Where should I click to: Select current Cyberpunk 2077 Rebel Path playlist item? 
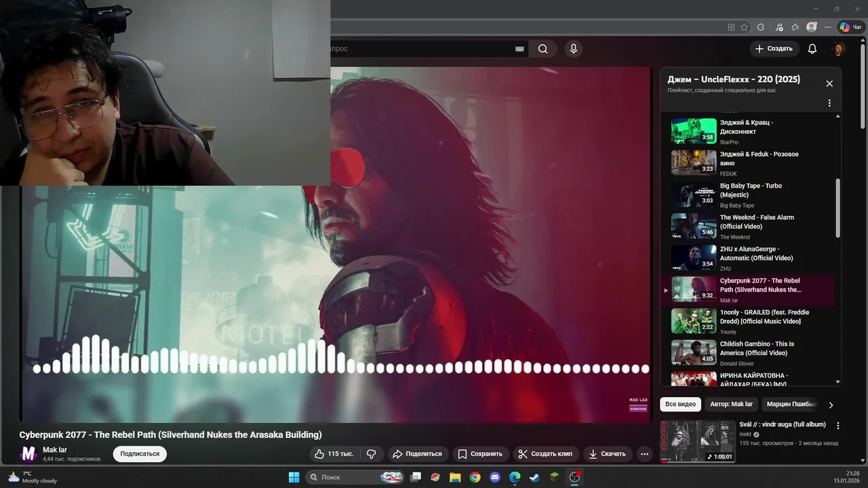[749, 290]
